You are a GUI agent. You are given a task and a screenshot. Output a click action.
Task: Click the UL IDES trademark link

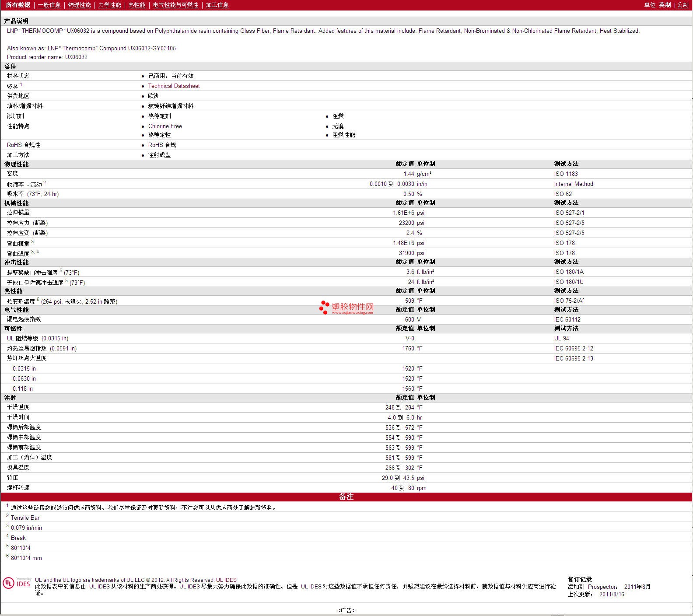coord(226,580)
